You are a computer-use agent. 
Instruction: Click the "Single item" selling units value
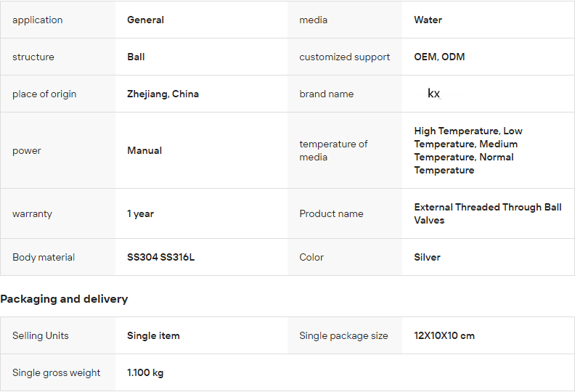pos(153,335)
